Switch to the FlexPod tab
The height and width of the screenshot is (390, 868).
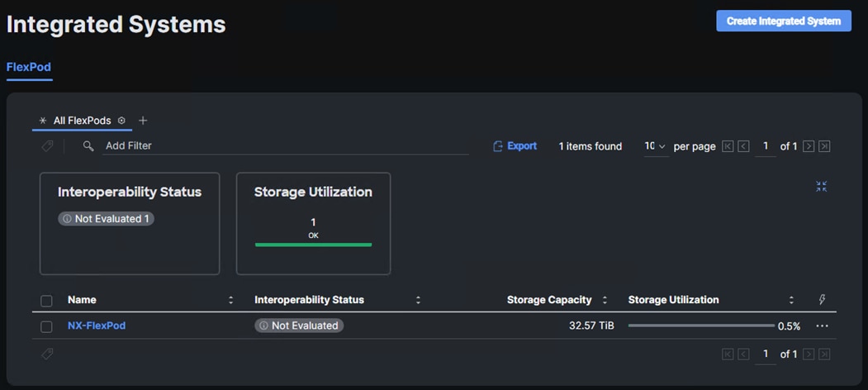29,67
